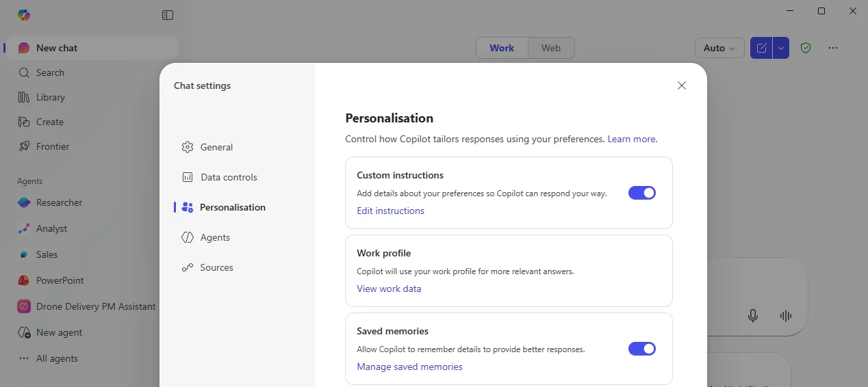Open the Sales agent icon
Image resolution: width=868 pixels, height=387 pixels.
pyautogui.click(x=24, y=254)
